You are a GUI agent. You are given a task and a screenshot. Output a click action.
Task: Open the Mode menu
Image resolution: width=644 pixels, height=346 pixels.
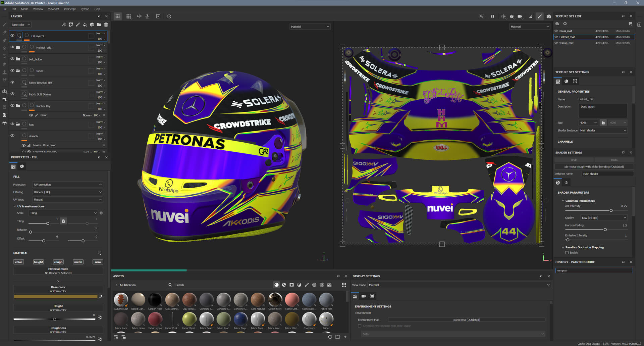(x=24, y=9)
